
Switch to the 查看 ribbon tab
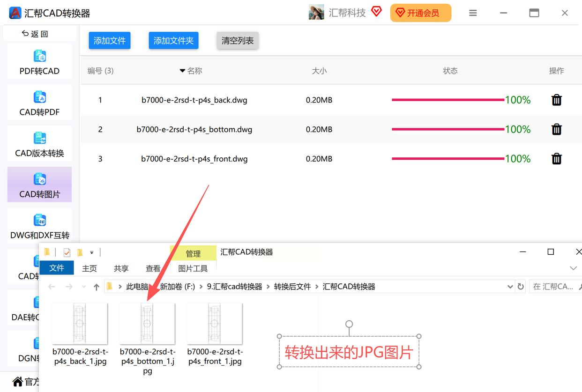[153, 268]
